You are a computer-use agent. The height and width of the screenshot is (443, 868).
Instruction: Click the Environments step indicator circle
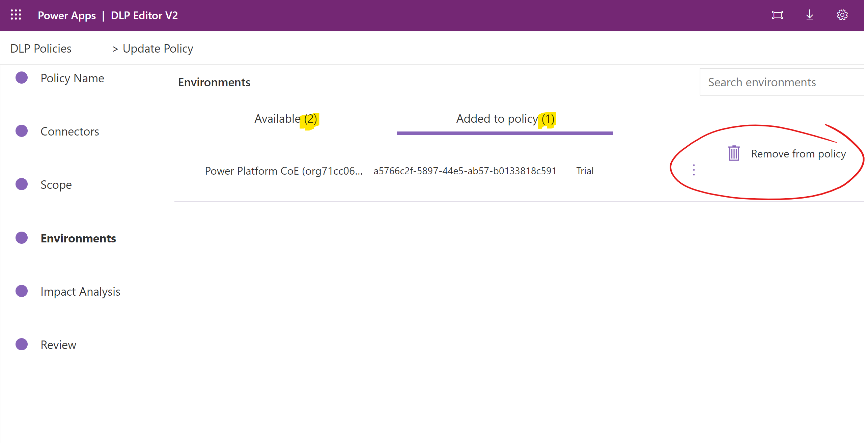click(21, 238)
